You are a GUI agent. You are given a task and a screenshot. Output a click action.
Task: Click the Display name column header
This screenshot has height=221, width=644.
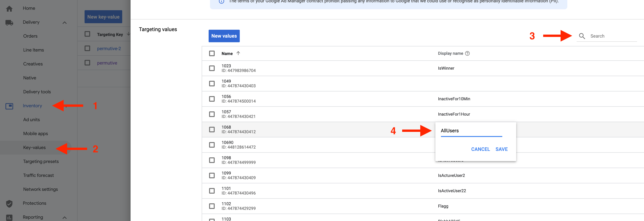450,53
